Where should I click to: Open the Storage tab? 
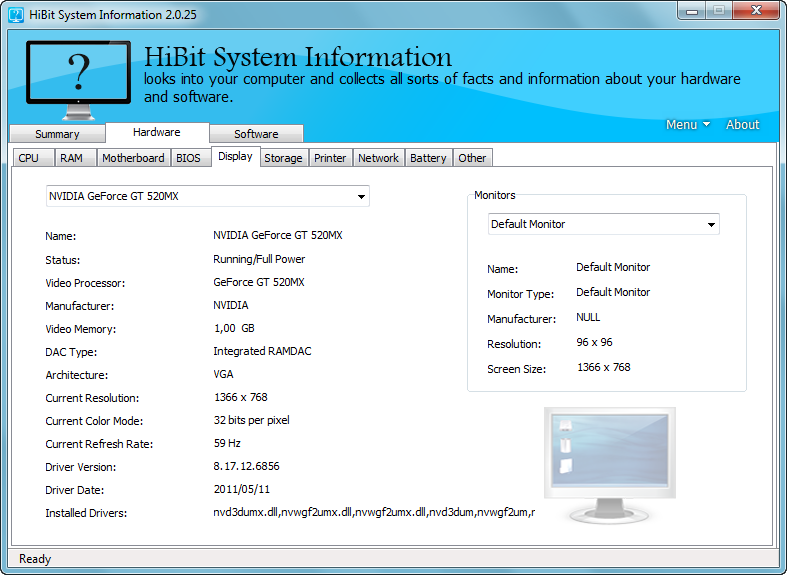point(283,158)
